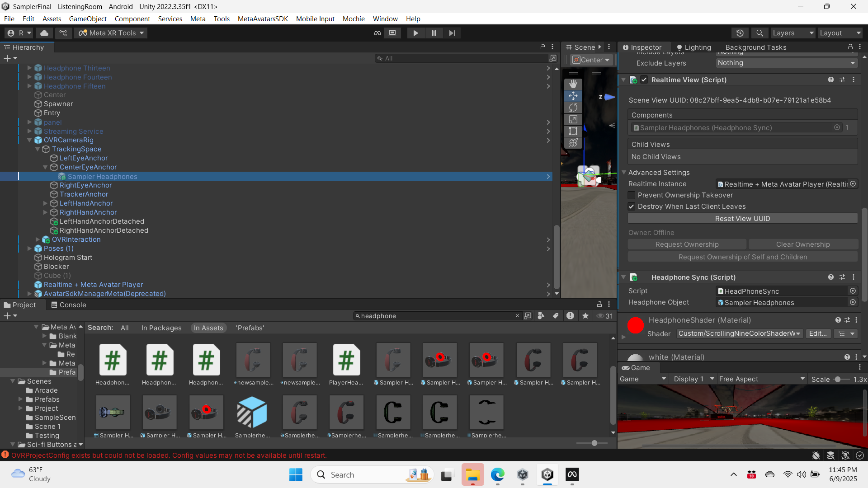
Task: Click object picker for Headphone Object field
Action: click(853, 302)
